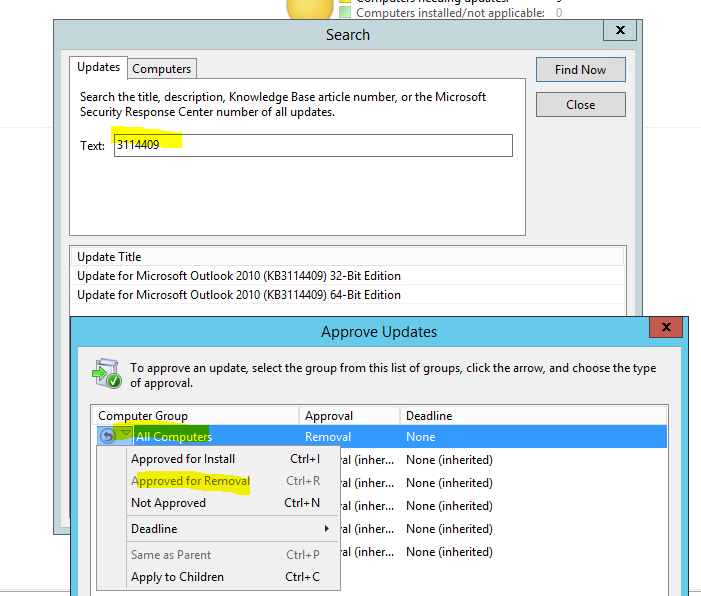Click Same as Parent menu entry
Screen dimensions: 701x596
tap(219, 555)
